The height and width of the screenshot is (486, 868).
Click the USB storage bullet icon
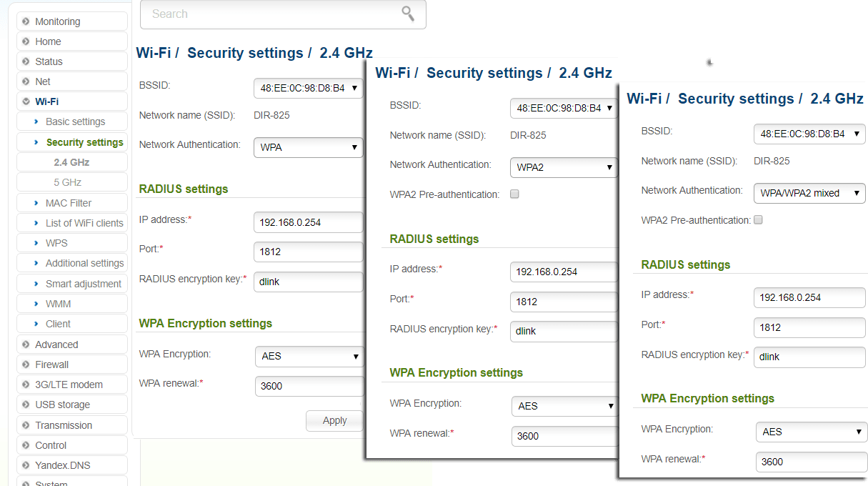(x=26, y=405)
